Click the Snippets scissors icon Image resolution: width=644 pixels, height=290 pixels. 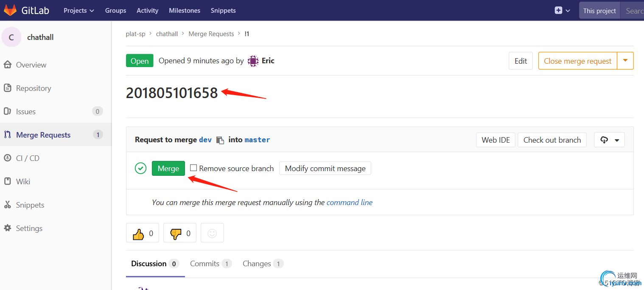tap(7, 205)
